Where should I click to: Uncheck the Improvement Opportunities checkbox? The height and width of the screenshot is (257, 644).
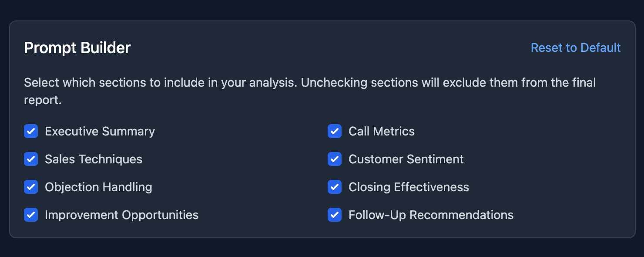31,215
